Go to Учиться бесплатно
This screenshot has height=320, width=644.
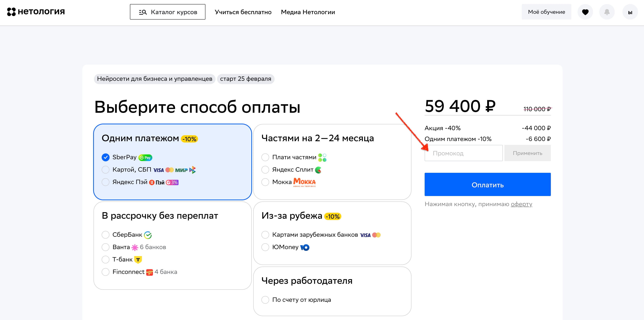(x=243, y=12)
